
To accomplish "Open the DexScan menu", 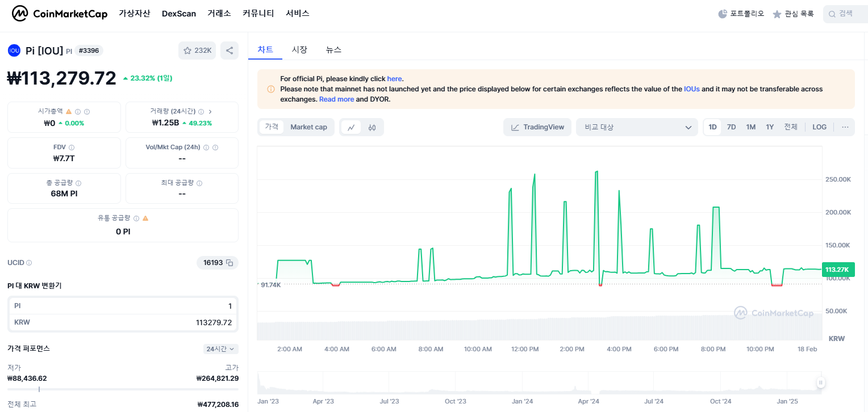I will [179, 14].
